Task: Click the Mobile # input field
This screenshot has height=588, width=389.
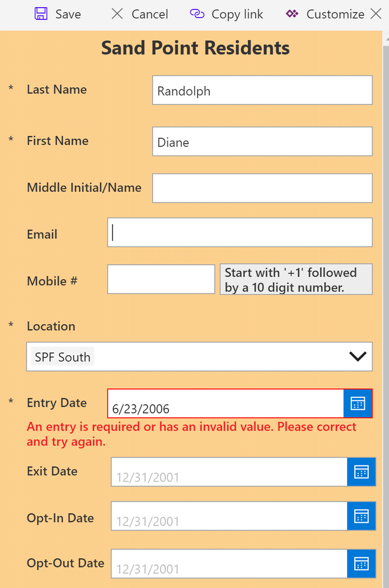Action: tap(161, 279)
